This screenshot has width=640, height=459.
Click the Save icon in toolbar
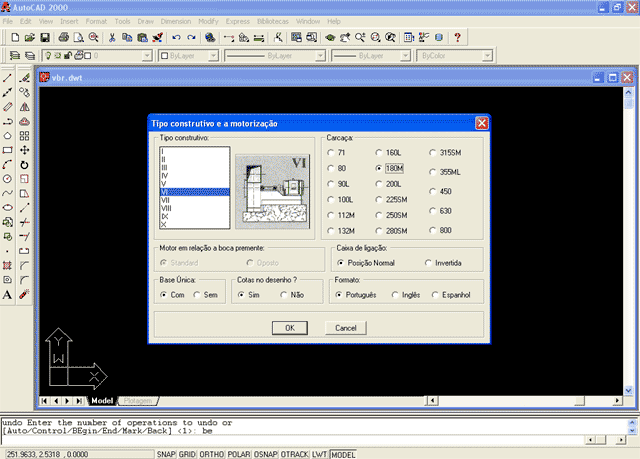coord(44,38)
